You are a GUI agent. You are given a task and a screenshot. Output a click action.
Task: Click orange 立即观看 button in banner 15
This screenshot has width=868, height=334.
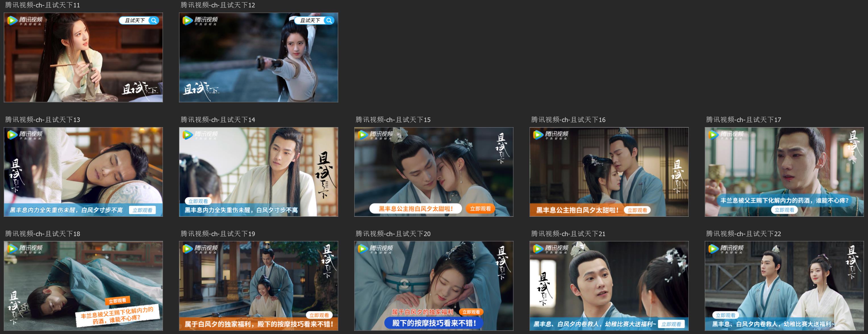click(x=481, y=209)
